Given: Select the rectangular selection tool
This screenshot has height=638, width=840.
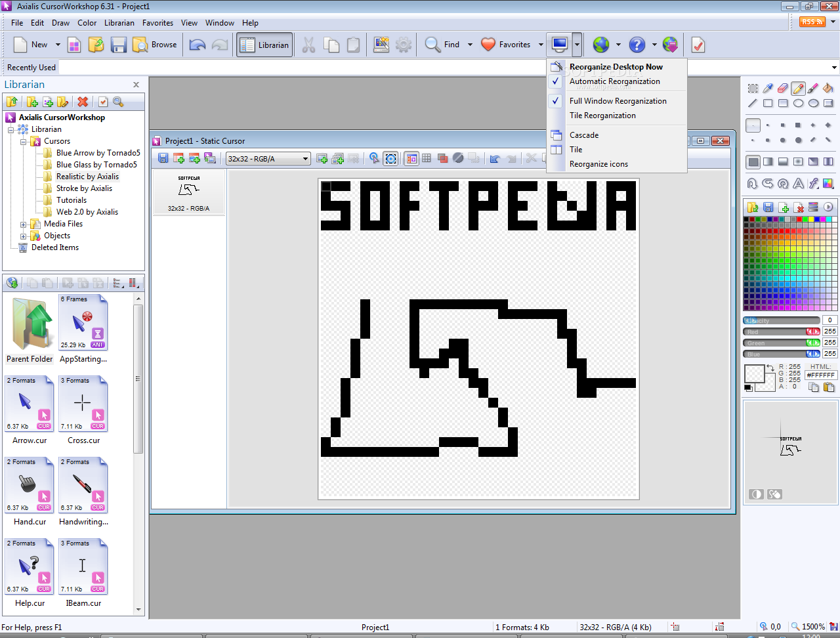Looking at the screenshot, I should 753,88.
